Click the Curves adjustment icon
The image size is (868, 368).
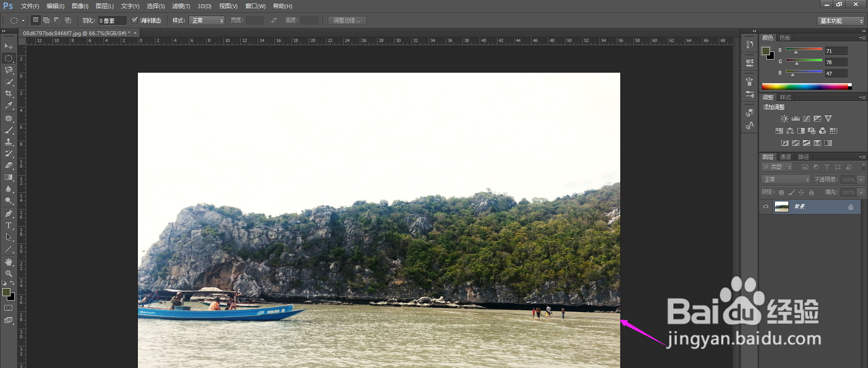pos(807,118)
